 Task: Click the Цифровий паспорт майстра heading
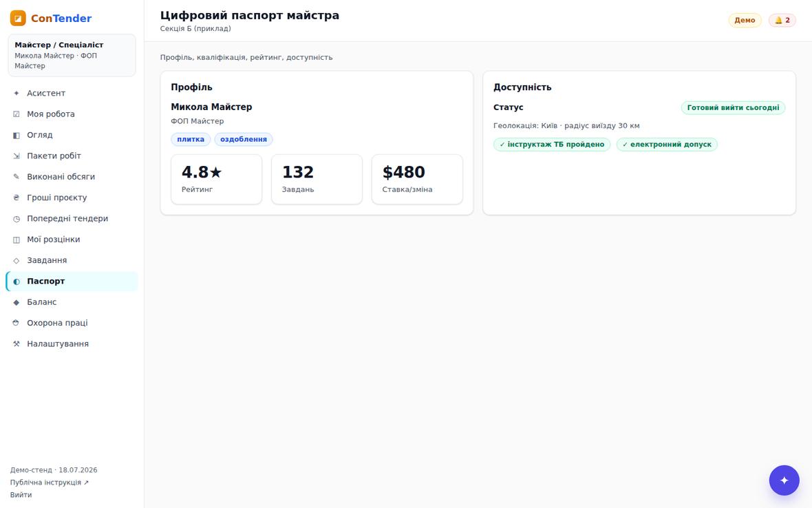[x=250, y=16]
